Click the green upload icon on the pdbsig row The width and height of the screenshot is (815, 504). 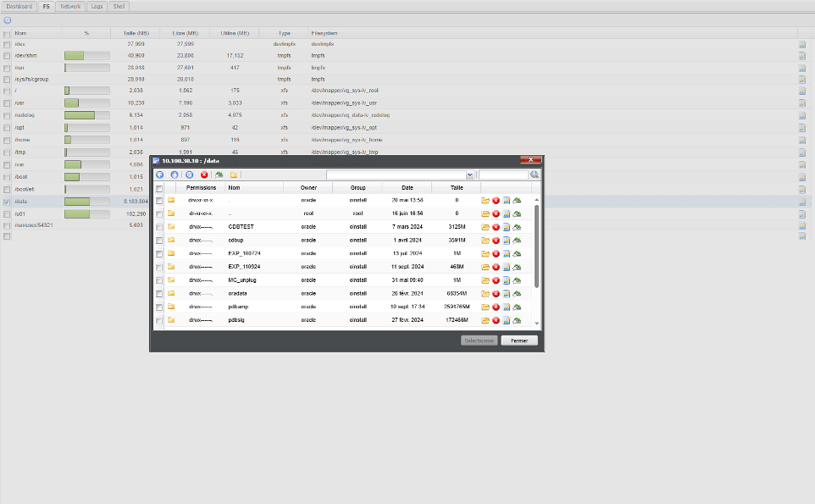point(517,320)
